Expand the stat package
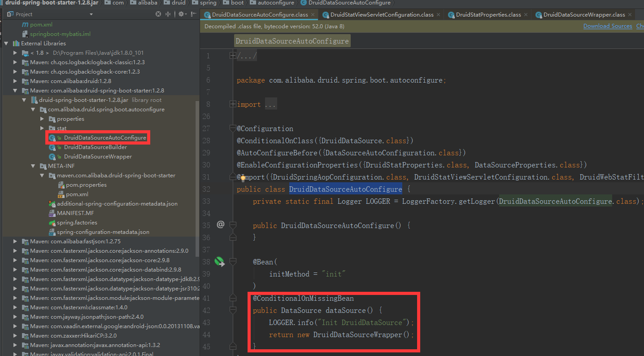The image size is (644, 356). point(42,128)
